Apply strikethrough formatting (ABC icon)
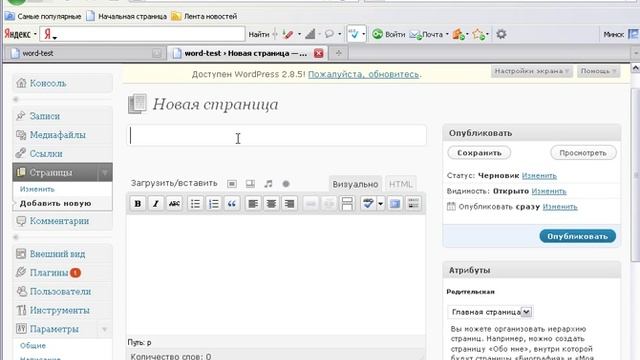 [x=174, y=203]
